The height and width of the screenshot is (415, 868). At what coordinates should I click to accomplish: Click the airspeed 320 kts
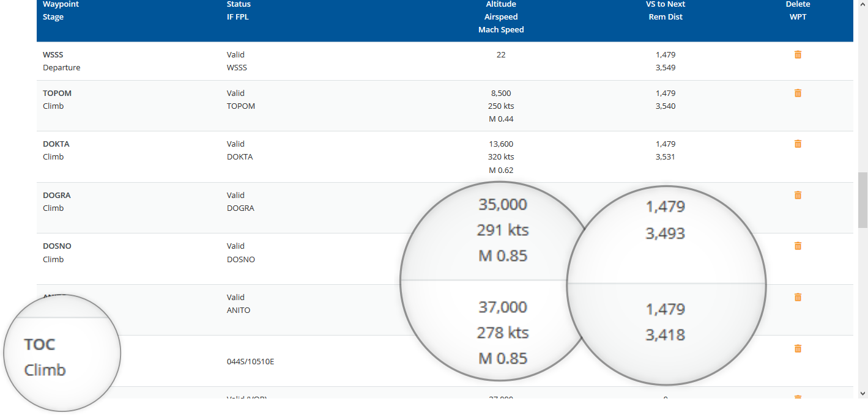click(501, 157)
